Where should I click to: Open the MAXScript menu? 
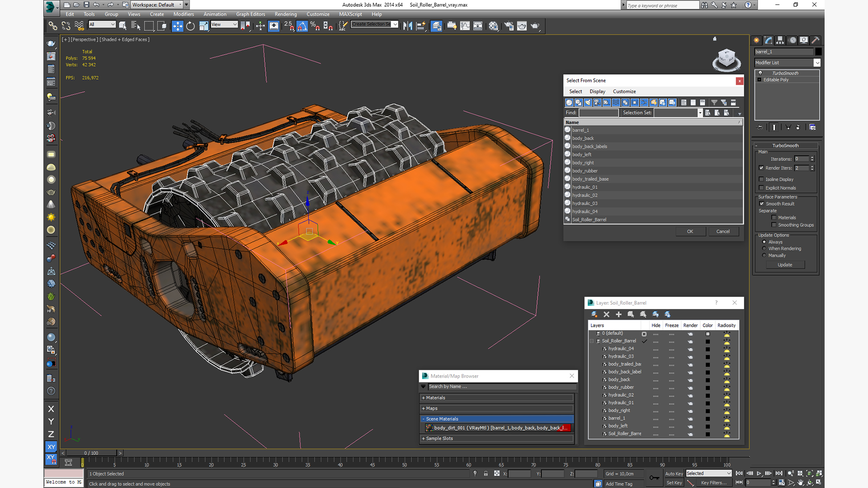350,14
